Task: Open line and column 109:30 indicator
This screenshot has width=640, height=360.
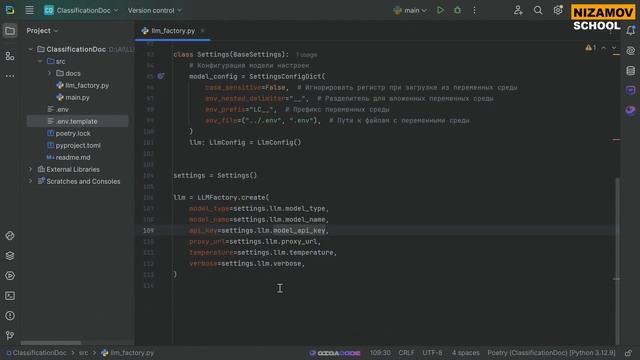Action: coord(380,353)
